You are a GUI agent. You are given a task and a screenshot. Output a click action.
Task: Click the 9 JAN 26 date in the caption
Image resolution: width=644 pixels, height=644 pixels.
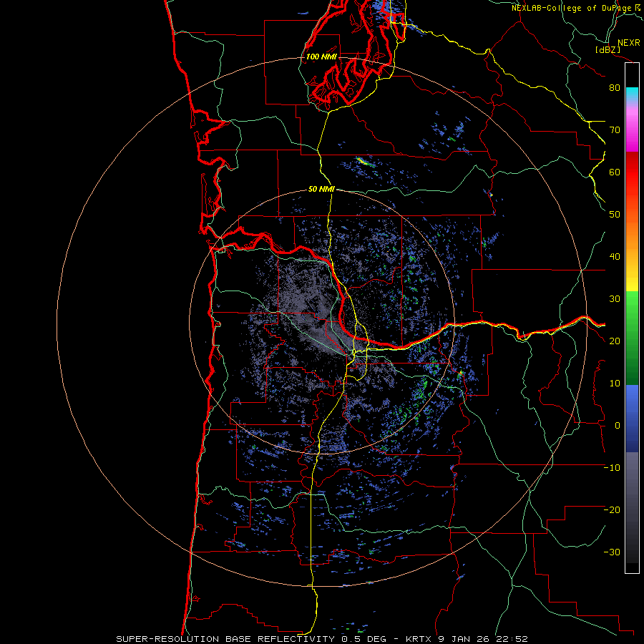pos(465,639)
